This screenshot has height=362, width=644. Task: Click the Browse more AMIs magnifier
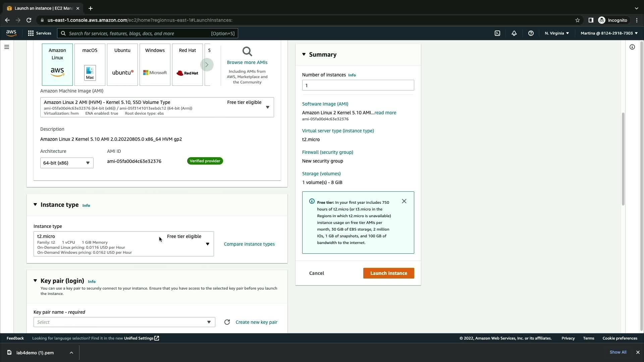pyautogui.click(x=247, y=52)
